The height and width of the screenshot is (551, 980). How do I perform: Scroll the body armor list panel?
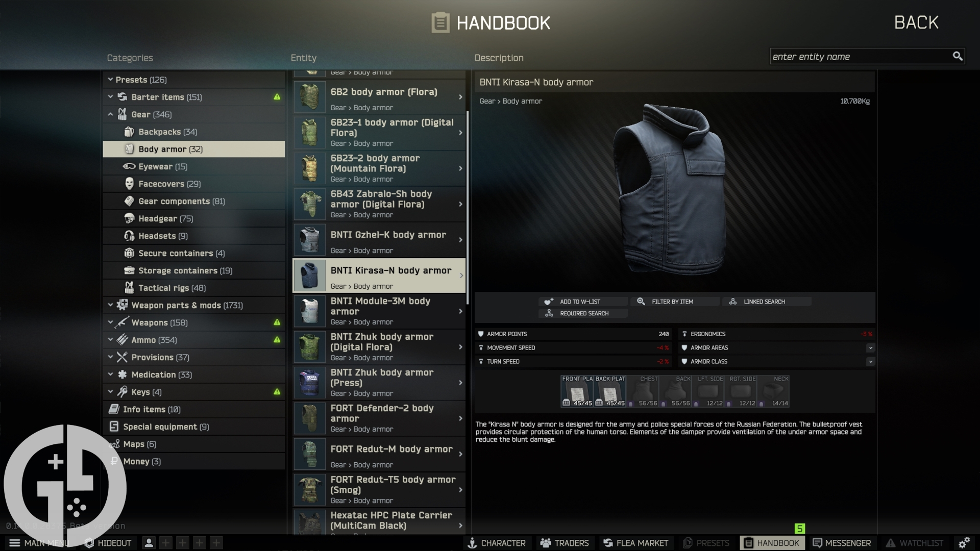point(467,303)
